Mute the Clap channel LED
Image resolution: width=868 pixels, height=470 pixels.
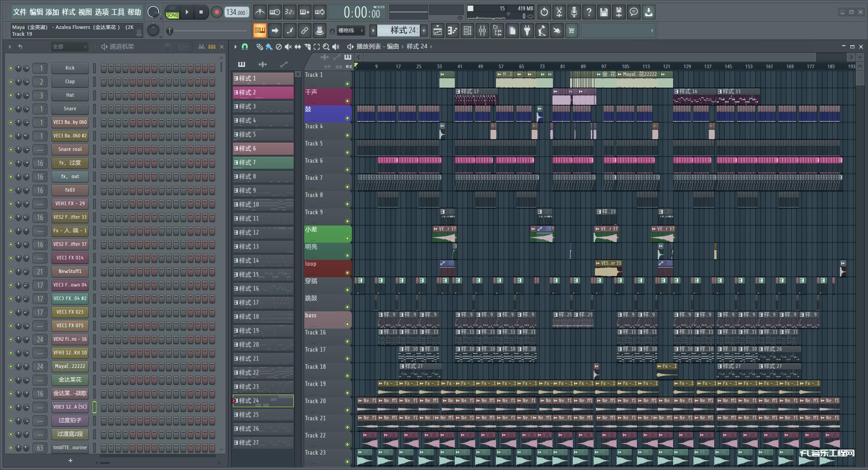coord(11,82)
